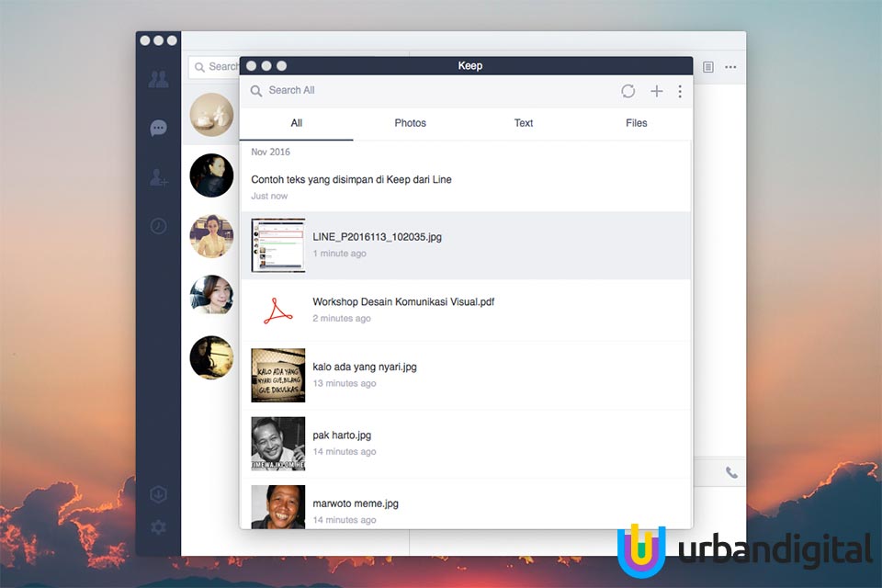The height and width of the screenshot is (588, 882).
Task: Close the Keep window
Action: (x=252, y=66)
